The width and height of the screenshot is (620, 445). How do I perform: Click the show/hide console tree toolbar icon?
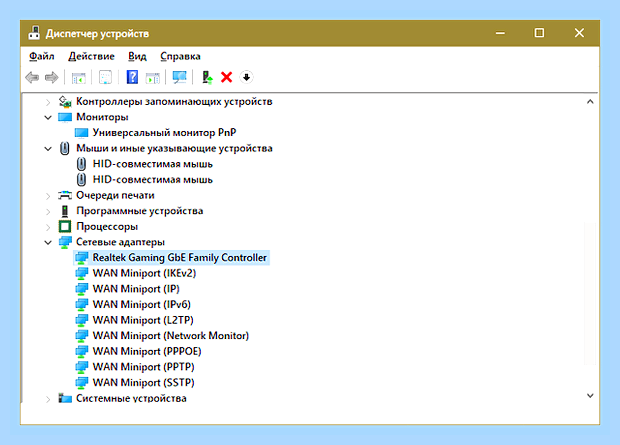pos(78,77)
